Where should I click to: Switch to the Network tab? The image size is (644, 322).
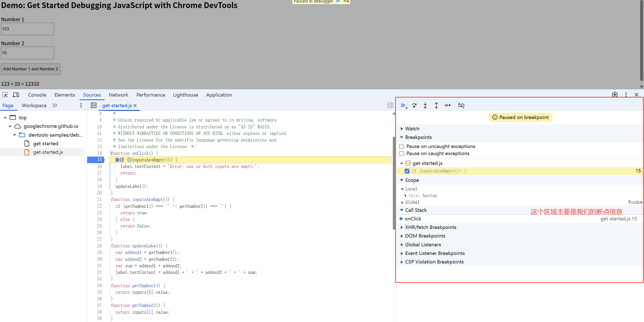pos(118,95)
